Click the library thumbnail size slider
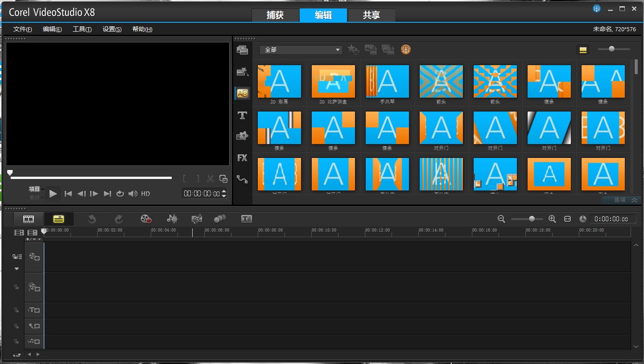 614,49
